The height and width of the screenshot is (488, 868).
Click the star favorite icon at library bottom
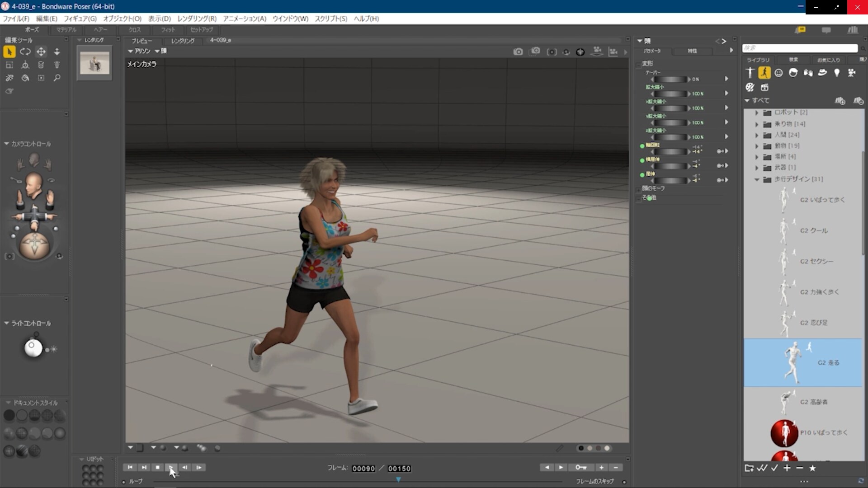tap(812, 468)
